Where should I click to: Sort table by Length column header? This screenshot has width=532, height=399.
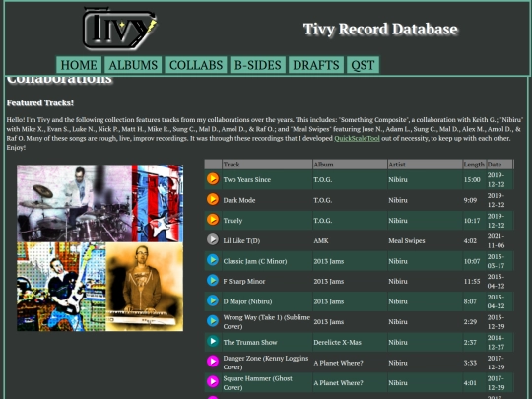tap(474, 165)
